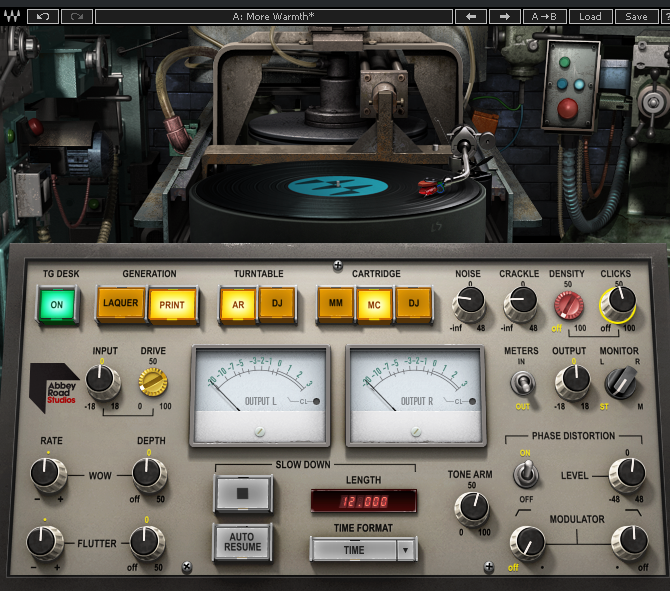The height and width of the screenshot is (591, 670).
Task: Click the X icon near FLUTTER depth
Action: 187,567
